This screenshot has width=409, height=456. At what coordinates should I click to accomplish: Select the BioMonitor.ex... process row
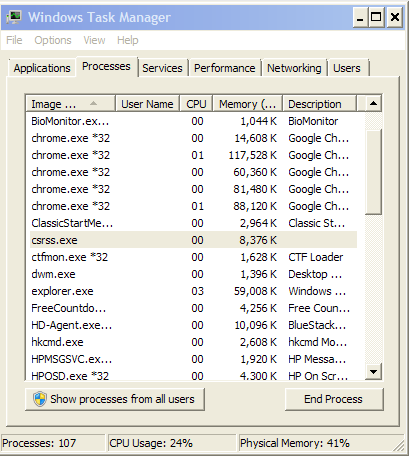193,121
